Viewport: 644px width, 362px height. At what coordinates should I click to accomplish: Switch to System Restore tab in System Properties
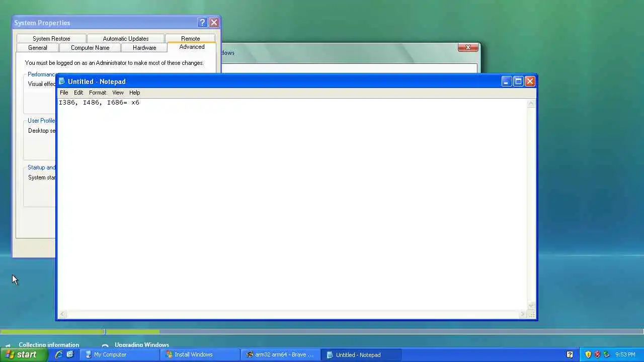tap(51, 39)
